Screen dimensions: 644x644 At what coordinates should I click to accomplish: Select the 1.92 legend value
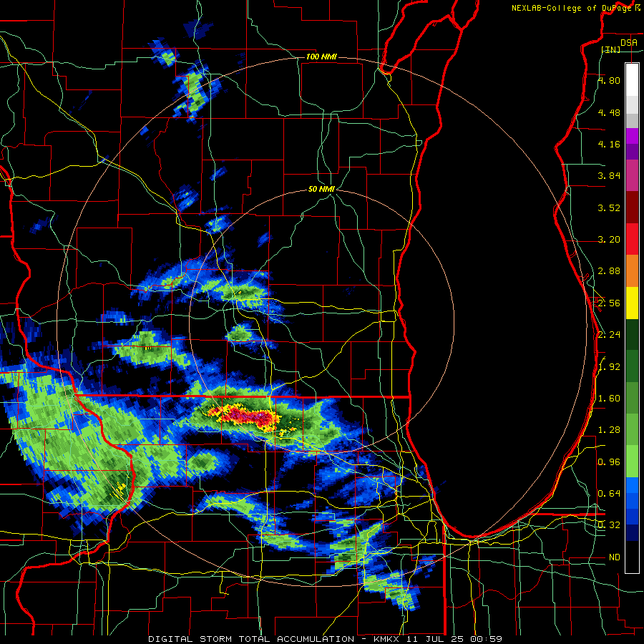609,367
